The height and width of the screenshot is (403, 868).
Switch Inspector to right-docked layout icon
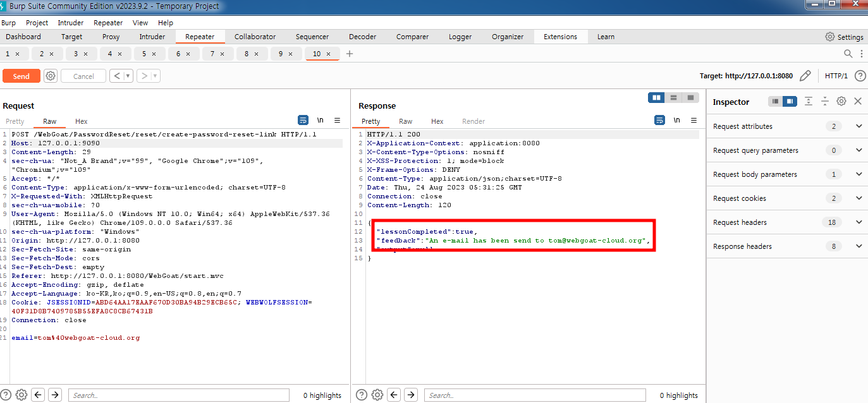(790, 101)
